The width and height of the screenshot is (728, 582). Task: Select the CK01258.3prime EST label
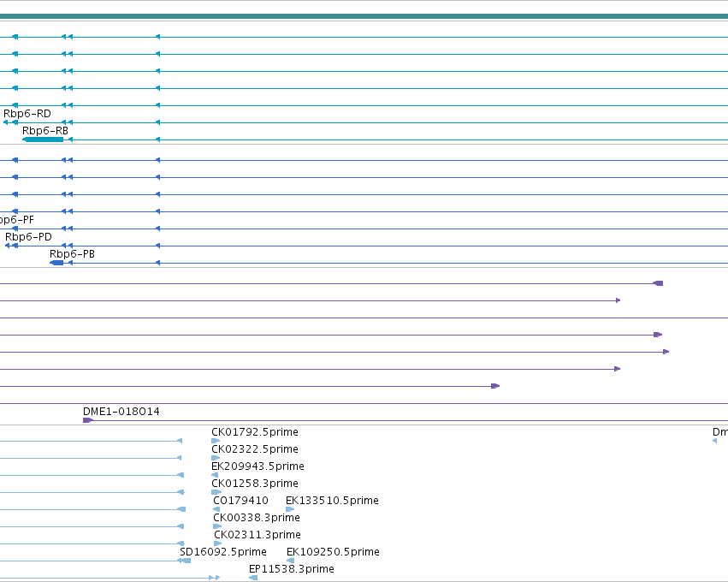click(255, 484)
